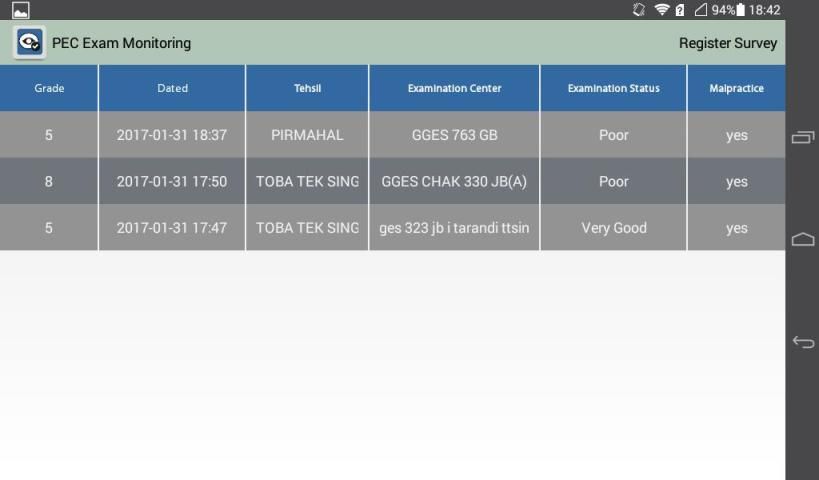Tap the Grade column header
The height and width of the screenshot is (480, 819).
tap(49, 88)
